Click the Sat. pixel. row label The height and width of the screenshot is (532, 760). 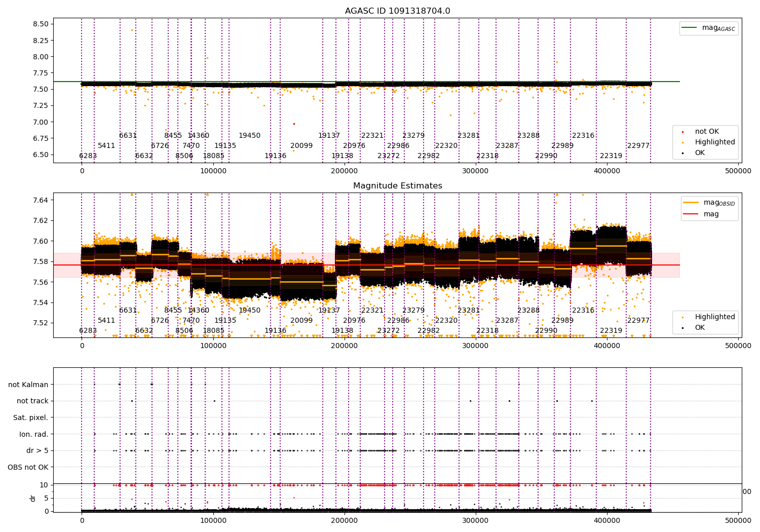coord(30,417)
